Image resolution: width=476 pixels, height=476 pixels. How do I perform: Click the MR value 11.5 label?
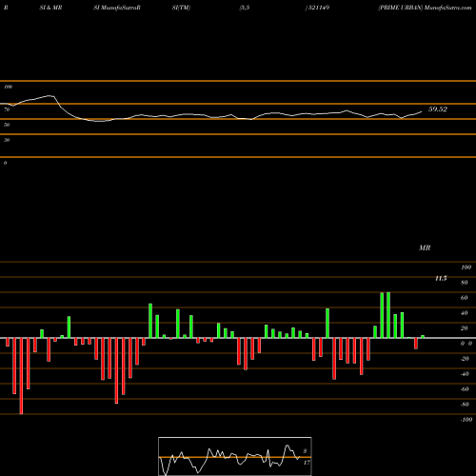pos(441,278)
